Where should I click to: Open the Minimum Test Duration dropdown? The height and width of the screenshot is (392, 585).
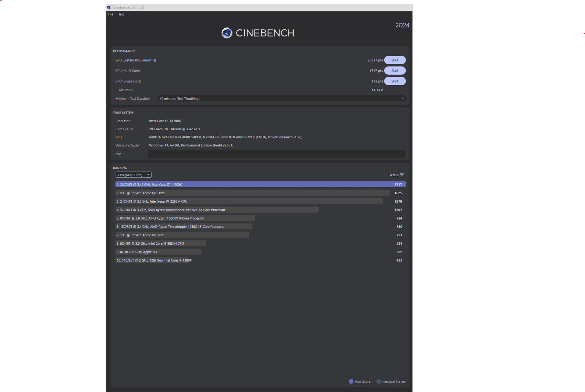pyautogui.click(x=281, y=99)
